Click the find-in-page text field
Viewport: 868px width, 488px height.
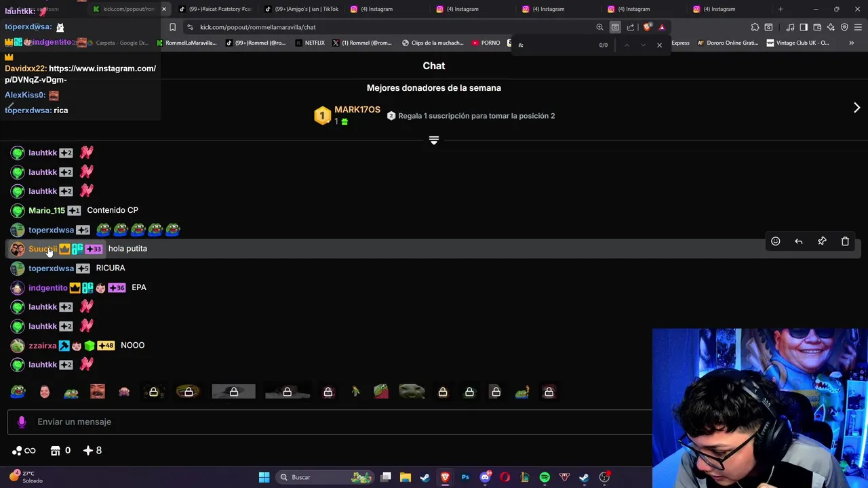[555, 45]
